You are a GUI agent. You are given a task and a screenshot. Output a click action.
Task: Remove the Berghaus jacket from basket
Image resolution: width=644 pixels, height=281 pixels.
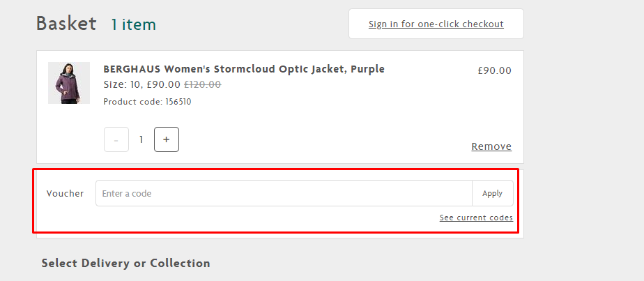[491, 146]
